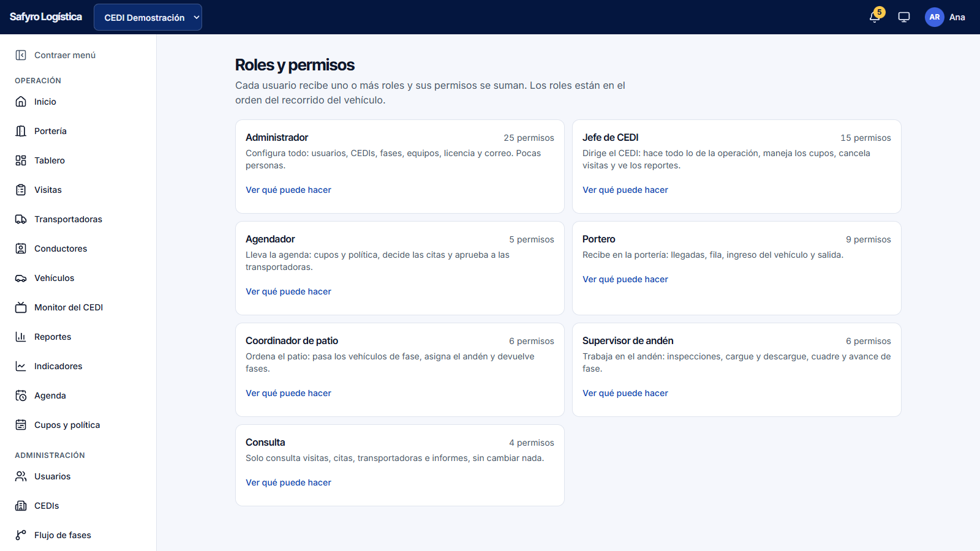Image resolution: width=980 pixels, height=551 pixels.
Task: View what Jefe de CEDI can do
Action: click(x=625, y=190)
